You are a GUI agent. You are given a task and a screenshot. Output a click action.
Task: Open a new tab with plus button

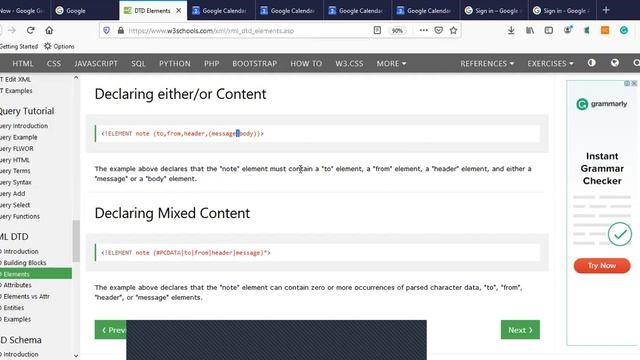point(606,10)
